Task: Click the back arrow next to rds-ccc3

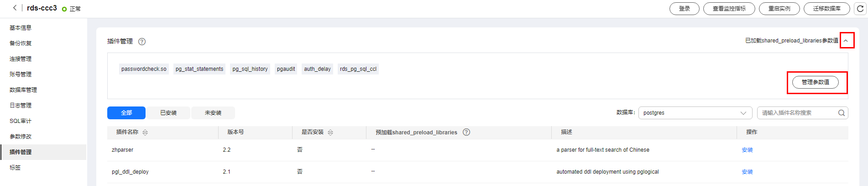Action: pos(15,8)
